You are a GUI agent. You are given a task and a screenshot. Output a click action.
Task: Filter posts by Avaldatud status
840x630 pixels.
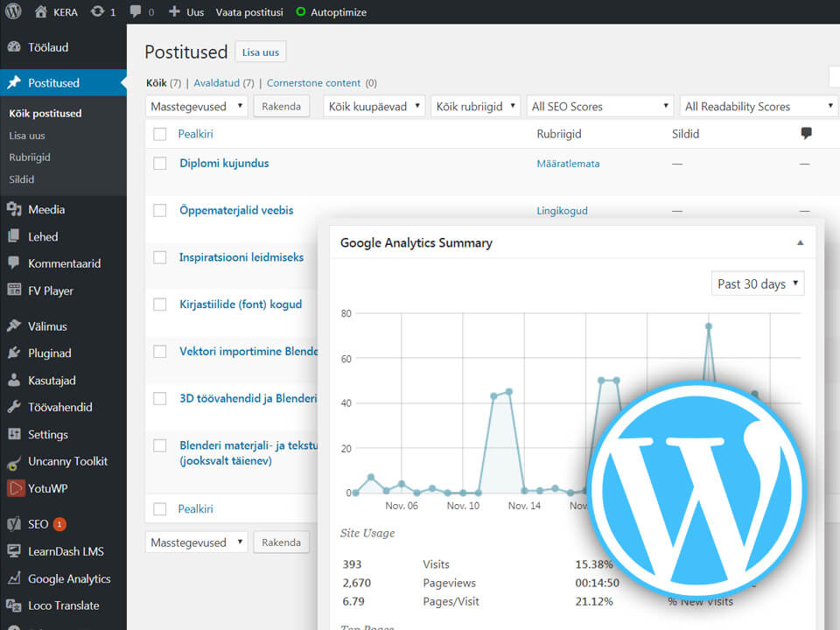coord(216,83)
